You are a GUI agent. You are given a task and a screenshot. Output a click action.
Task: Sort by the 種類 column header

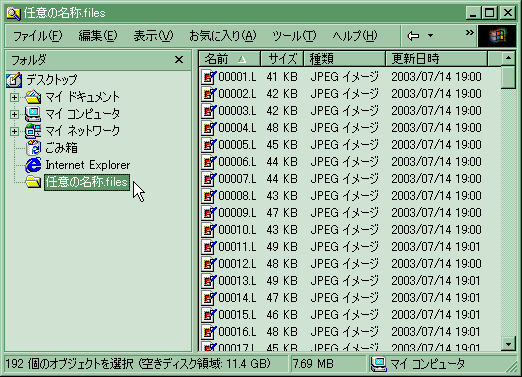pos(344,59)
